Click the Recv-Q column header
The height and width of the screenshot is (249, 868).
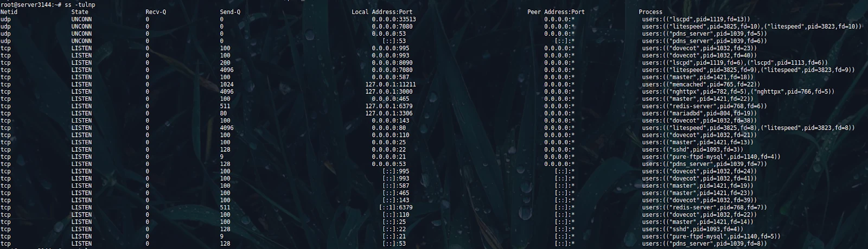156,12
